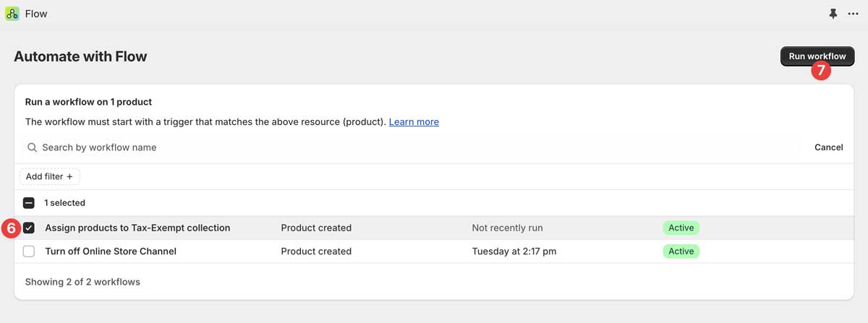Click the 'Flow' app title text

[36, 14]
